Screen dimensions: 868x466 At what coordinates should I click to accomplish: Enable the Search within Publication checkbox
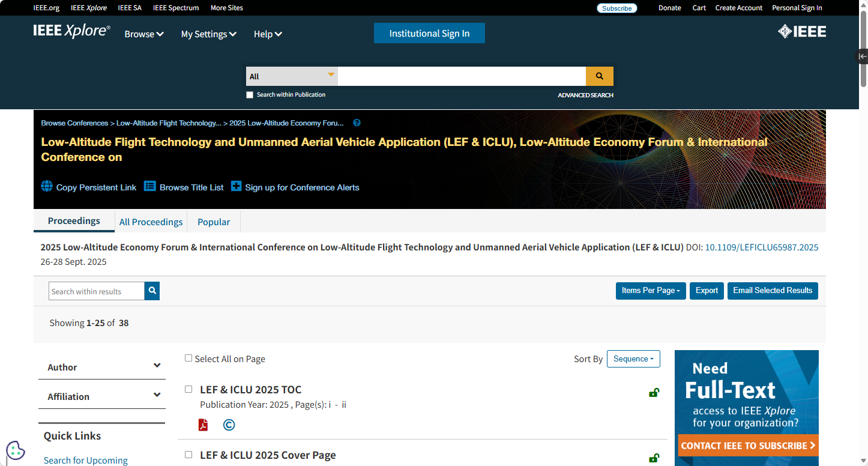250,95
